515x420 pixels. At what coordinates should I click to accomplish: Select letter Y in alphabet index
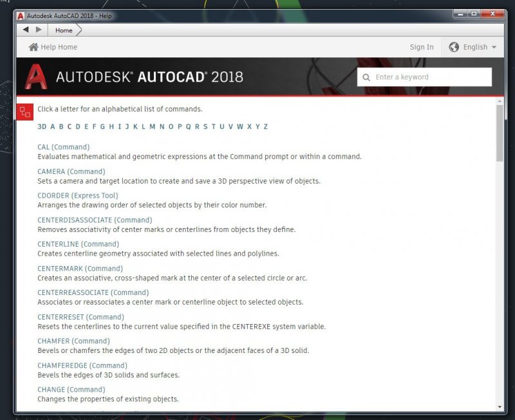(257, 126)
